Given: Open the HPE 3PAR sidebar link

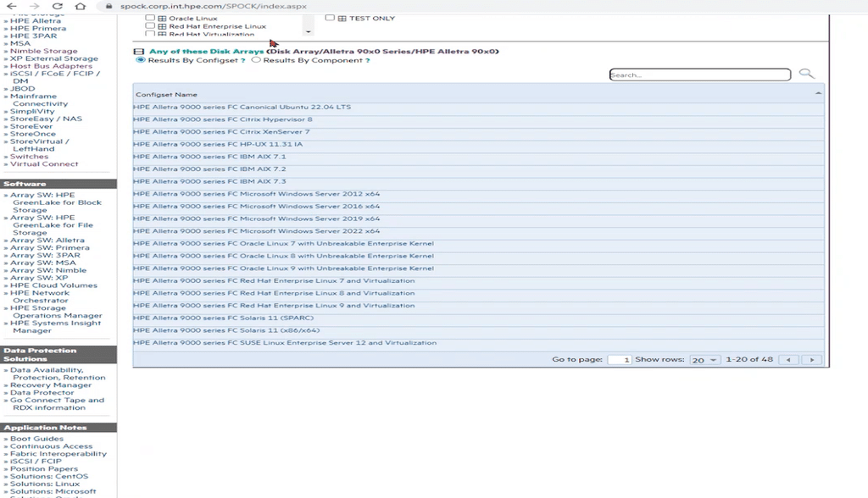Looking at the screenshot, I should click(33, 36).
